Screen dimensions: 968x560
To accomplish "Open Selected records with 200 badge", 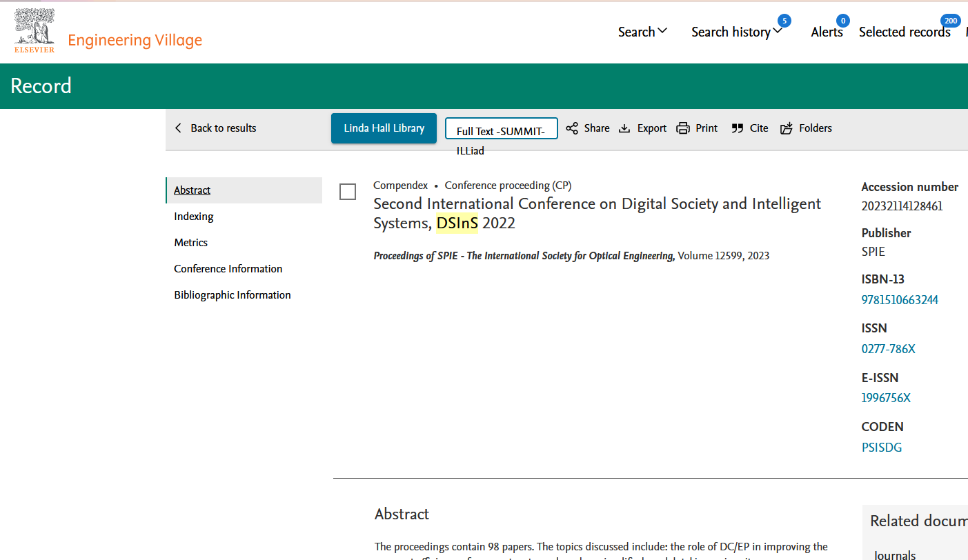I will 905,32.
